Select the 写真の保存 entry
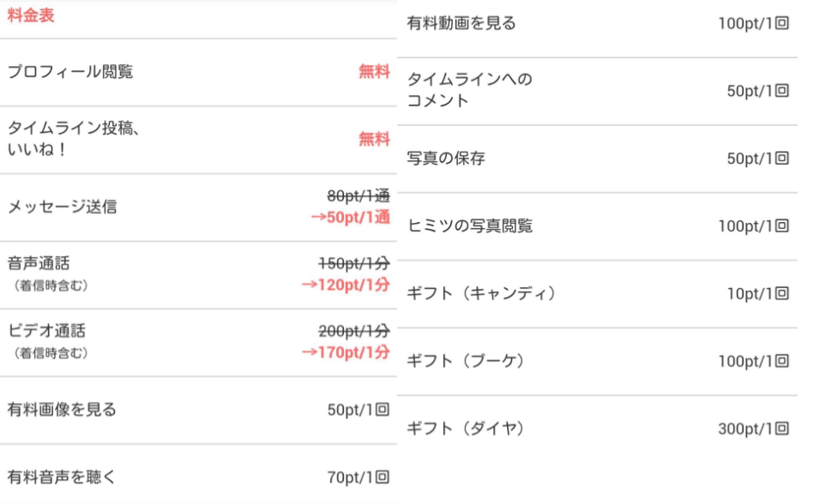Viewport: 813px width, 504px height. (x=446, y=159)
